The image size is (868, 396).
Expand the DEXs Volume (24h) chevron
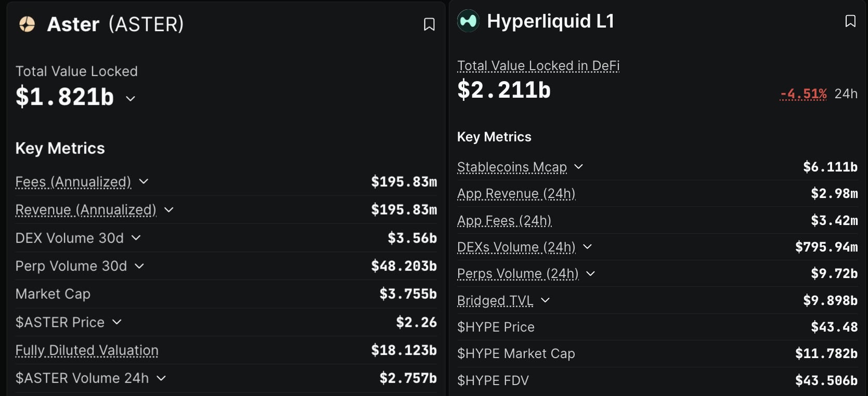[x=588, y=247]
